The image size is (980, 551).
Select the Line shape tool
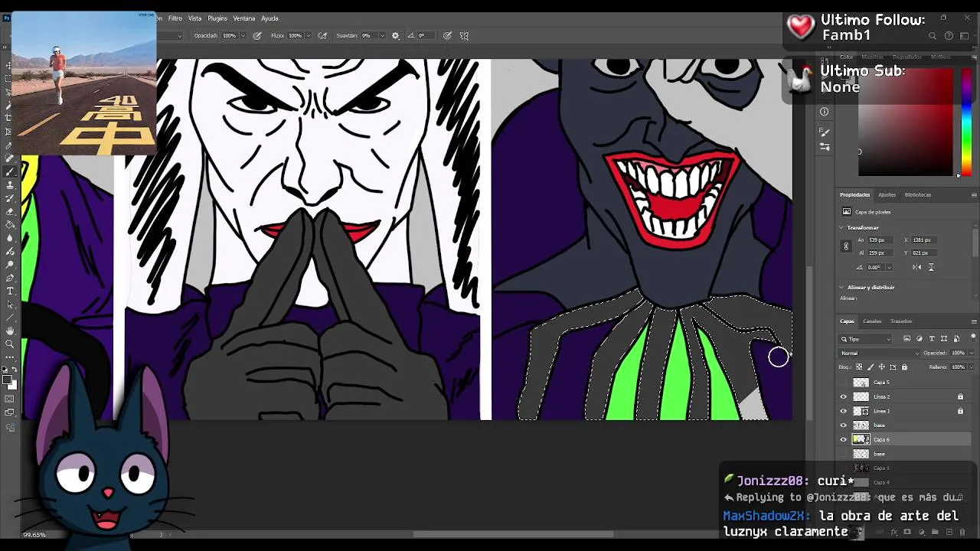point(9,317)
